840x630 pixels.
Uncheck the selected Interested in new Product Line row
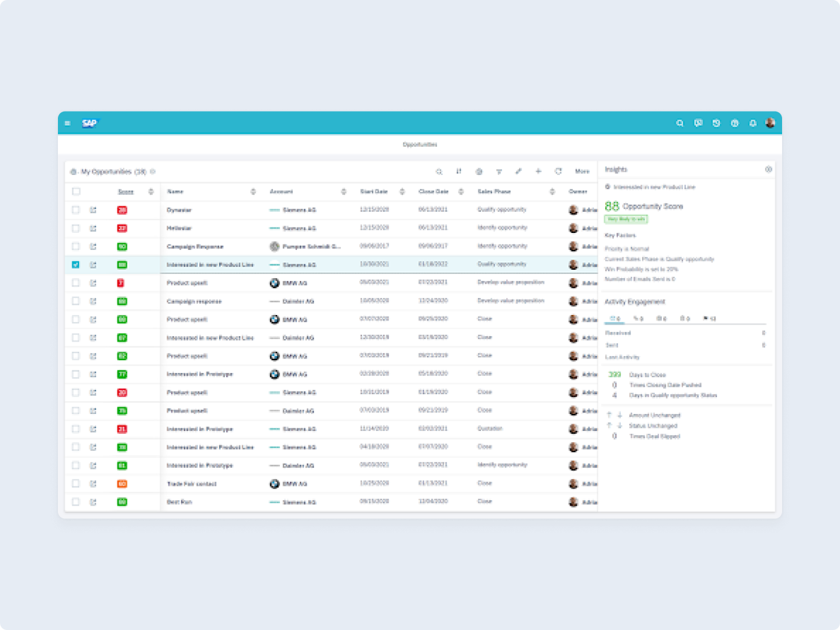[x=75, y=264]
